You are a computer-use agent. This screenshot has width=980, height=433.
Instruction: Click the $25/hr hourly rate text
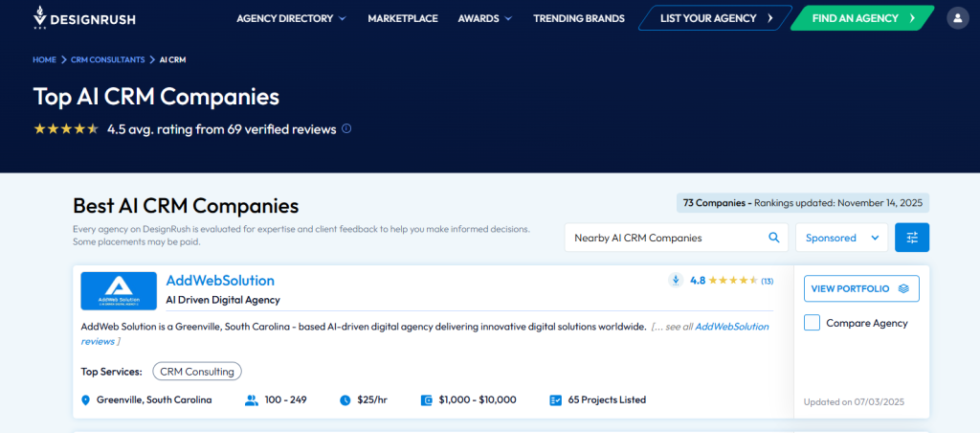click(372, 399)
